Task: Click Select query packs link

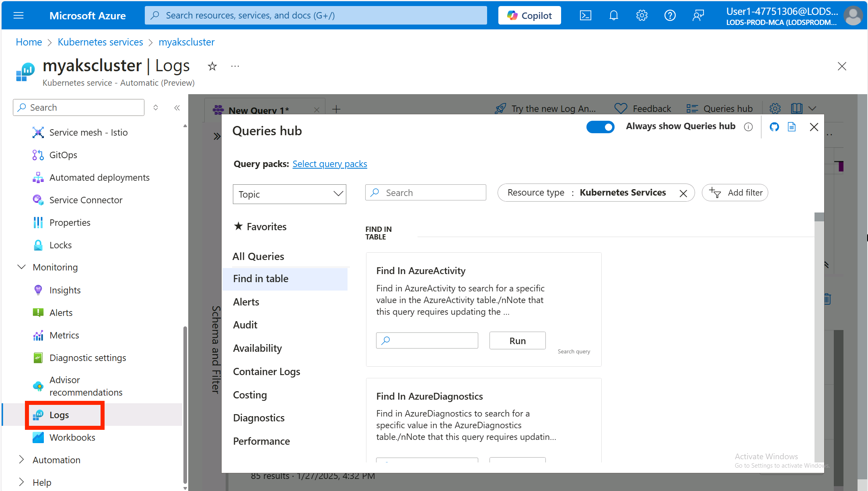Action: pos(330,163)
